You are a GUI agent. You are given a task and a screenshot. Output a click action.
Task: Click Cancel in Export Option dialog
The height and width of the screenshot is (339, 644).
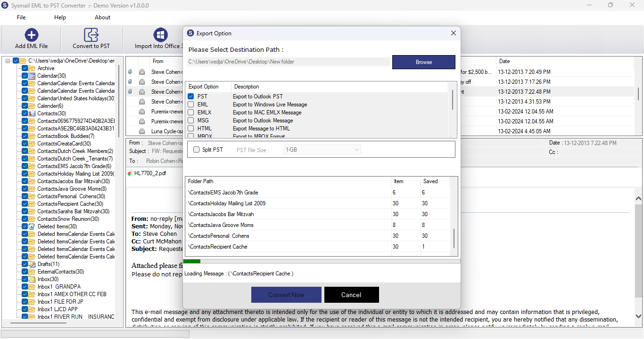351,295
